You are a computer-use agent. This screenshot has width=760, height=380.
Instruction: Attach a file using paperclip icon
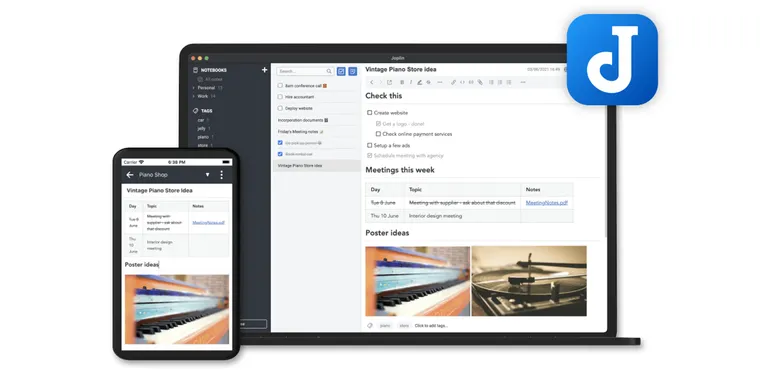point(480,82)
